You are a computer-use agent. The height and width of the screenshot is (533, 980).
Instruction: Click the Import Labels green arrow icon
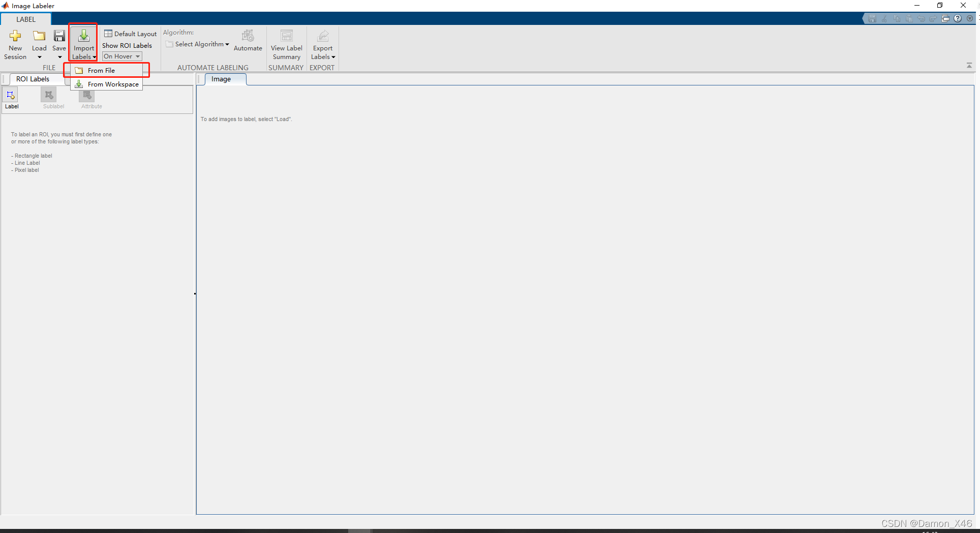click(x=84, y=36)
